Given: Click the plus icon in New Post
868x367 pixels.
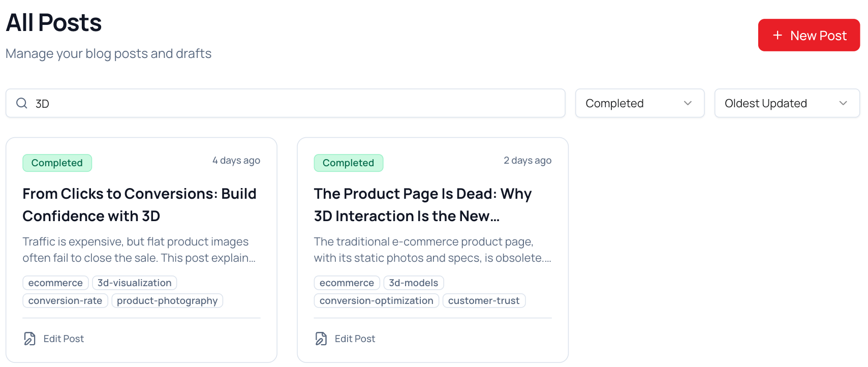Looking at the screenshot, I should click(777, 36).
